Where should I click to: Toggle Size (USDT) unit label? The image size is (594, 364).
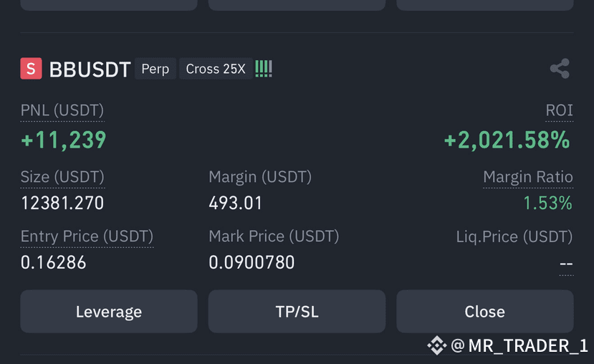coord(62,177)
